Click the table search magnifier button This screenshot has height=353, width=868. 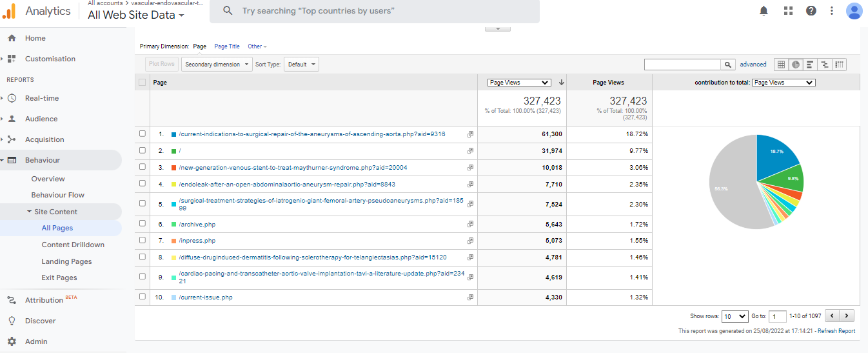point(728,65)
